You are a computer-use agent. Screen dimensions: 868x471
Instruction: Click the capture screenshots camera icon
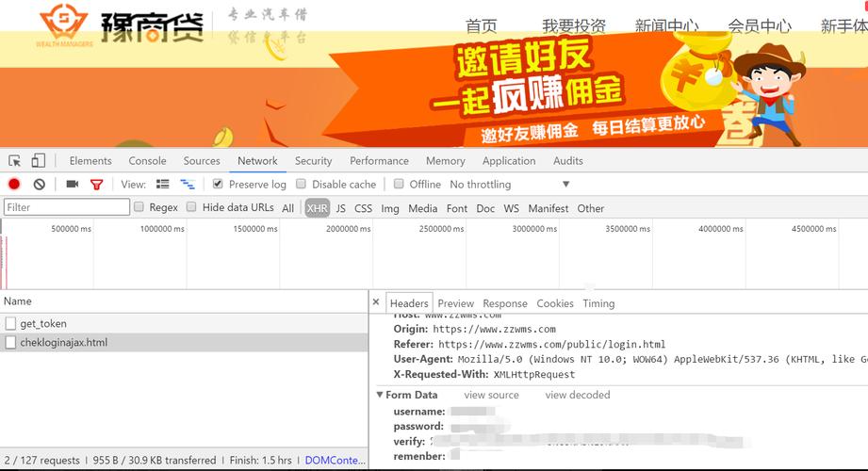point(73,185)
